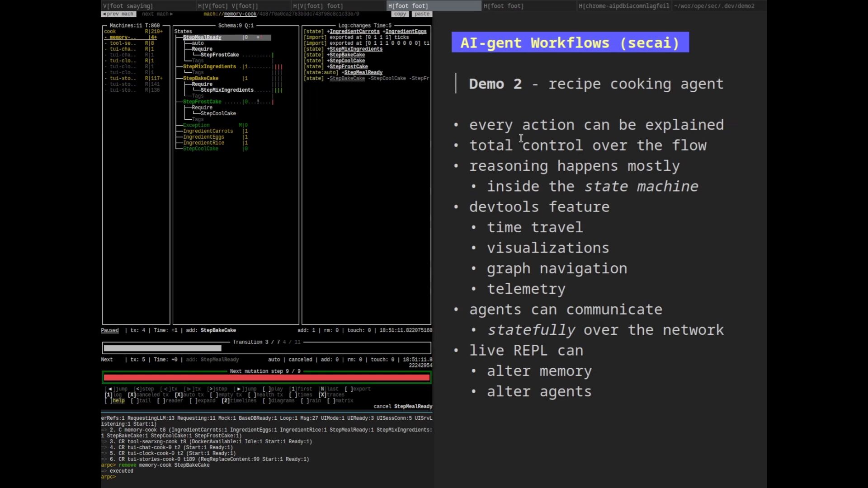Click the previous tx triangle control

click(169, 389)
